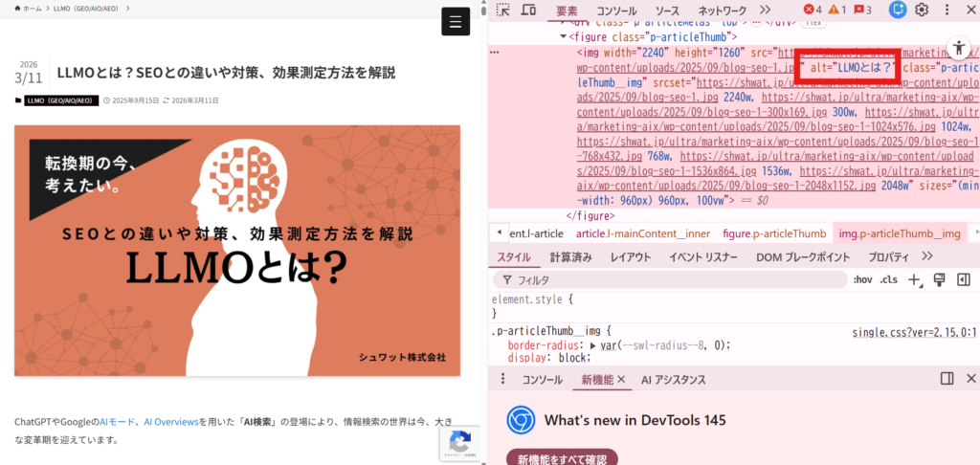Close the 新機能 drawer tab
The height and width of the screenshot is (465, 980).
pos(621,380)
